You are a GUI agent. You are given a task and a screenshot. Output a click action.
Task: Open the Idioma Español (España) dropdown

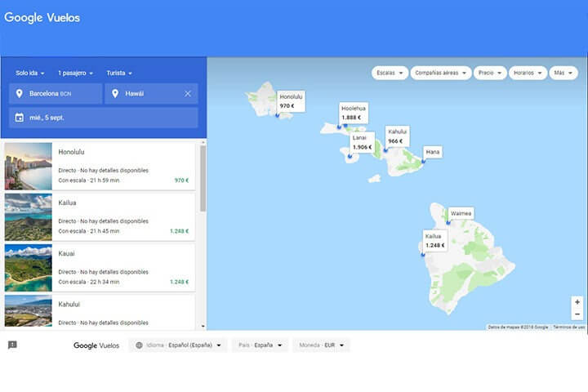(x=178, y=345)
